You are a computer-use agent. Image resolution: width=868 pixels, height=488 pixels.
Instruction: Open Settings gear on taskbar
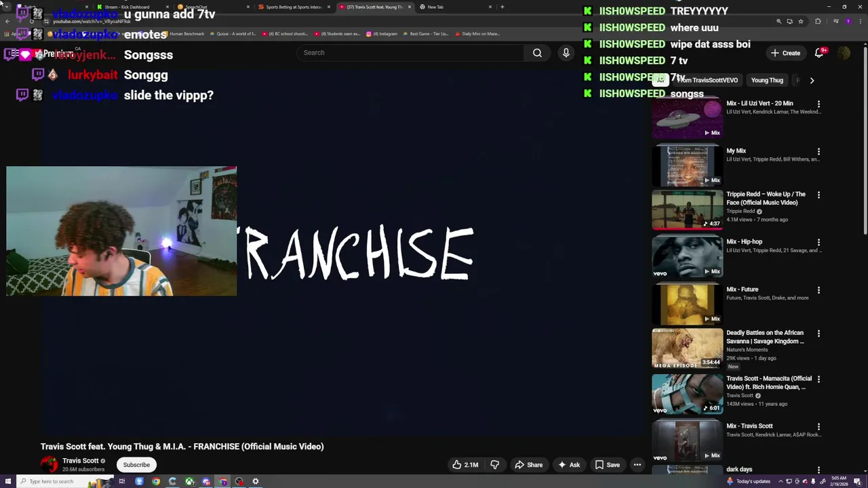(256, 481)
